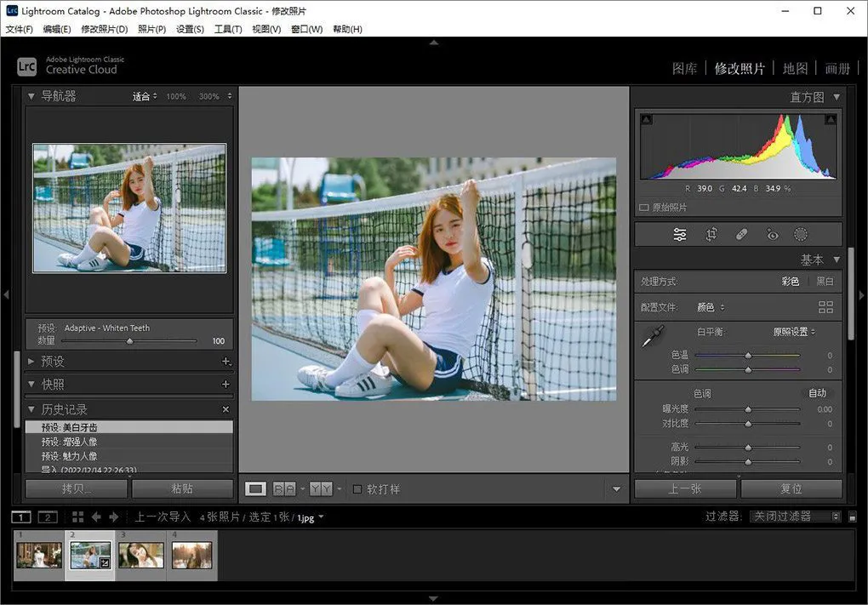Click the Edit sliders icon in tool strip
Screen dimensions: 868x605
680,235
